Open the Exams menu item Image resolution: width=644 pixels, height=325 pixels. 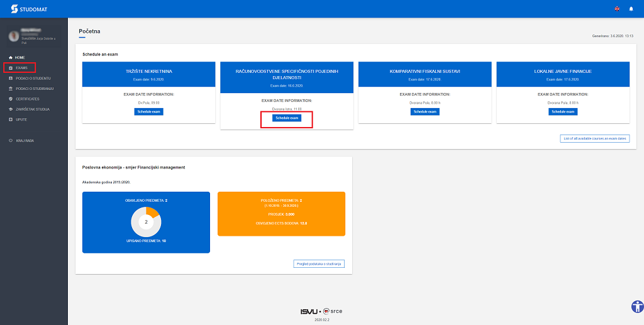[x=21, y=67]
